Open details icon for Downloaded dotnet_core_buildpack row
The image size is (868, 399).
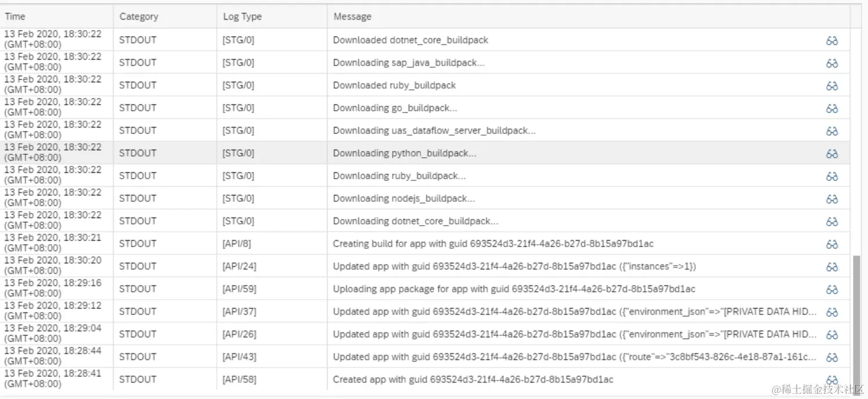coord(832,41)
